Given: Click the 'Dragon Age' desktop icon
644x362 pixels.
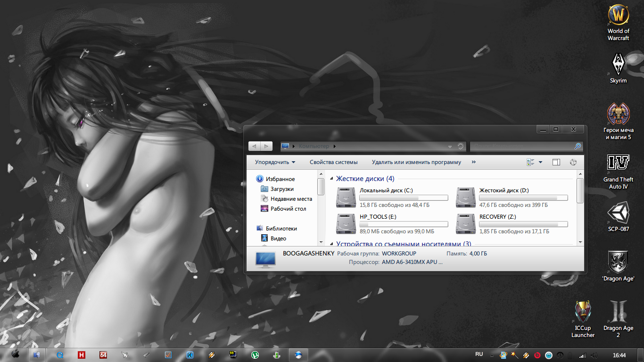Looking at the screenshot, I should pyautogui.click(x=618, y=266).
